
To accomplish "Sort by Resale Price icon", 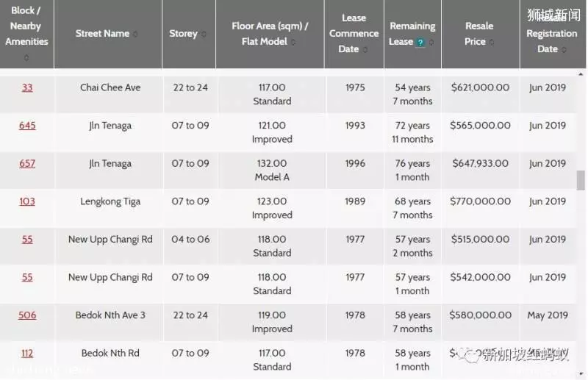I will tap(492, 42).
